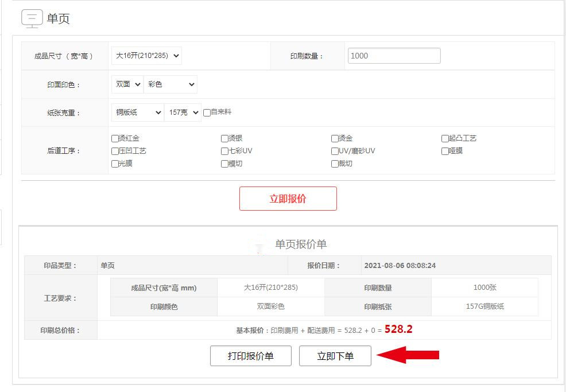Enable the 哑膜 checkbox
This screenshot has height=392, width=566.
point(445,152)
